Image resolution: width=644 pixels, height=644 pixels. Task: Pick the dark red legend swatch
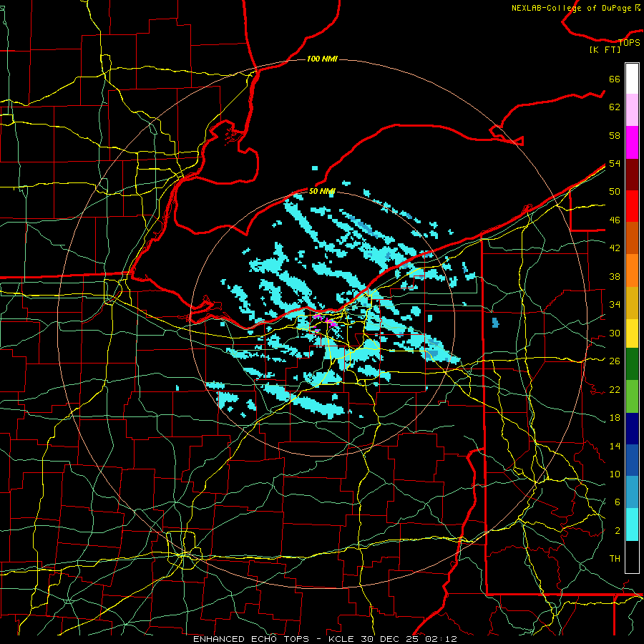(x=632, y=175)
